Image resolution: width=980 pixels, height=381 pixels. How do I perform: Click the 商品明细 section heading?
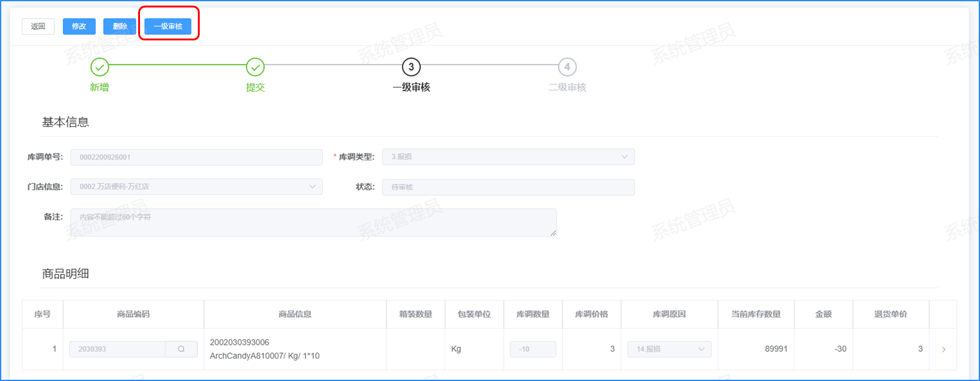pyautogui.click(x=65, y=274)
